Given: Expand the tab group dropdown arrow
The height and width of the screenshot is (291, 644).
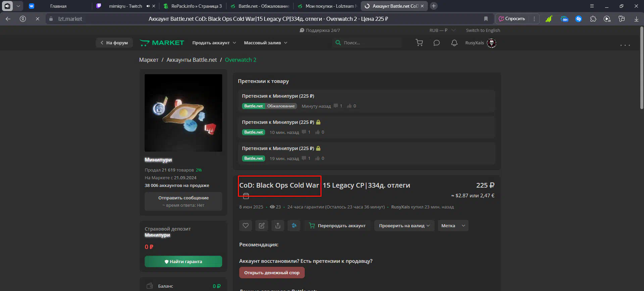Looking at the screenshot, I should (18, 6).
